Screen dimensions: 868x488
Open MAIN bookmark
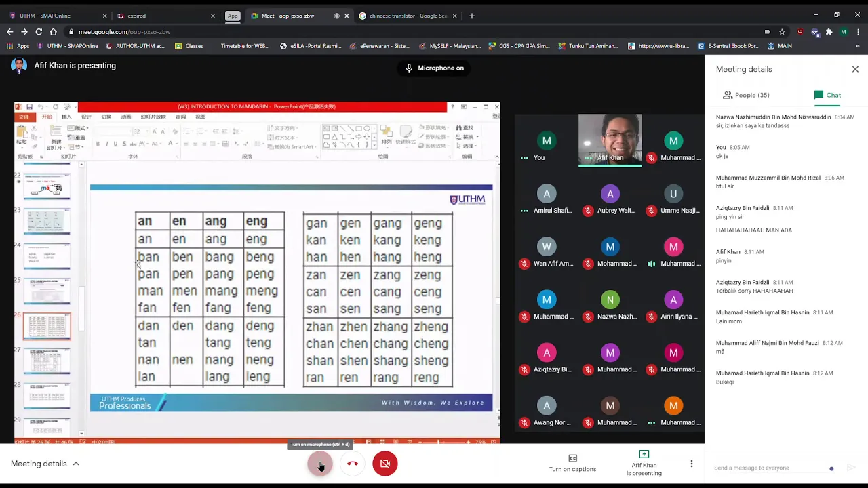[x=780, y=46]
